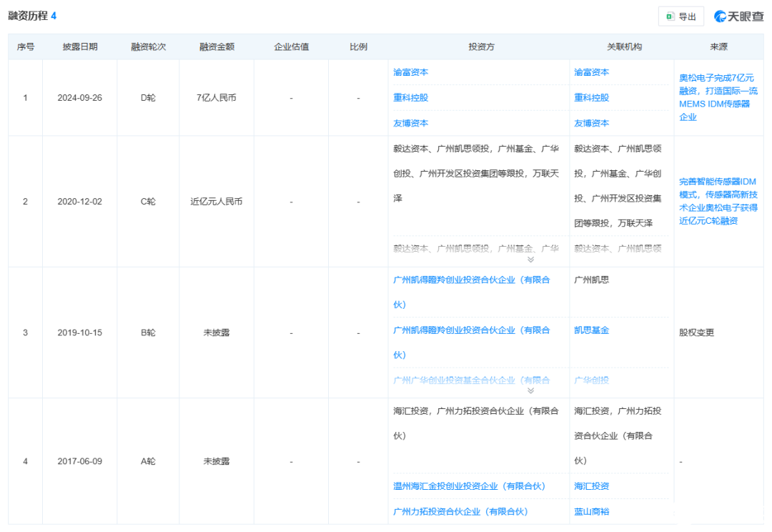
Task: Open the 奥松电子完成7亿元融资 source article
Action: coord(716,97)
